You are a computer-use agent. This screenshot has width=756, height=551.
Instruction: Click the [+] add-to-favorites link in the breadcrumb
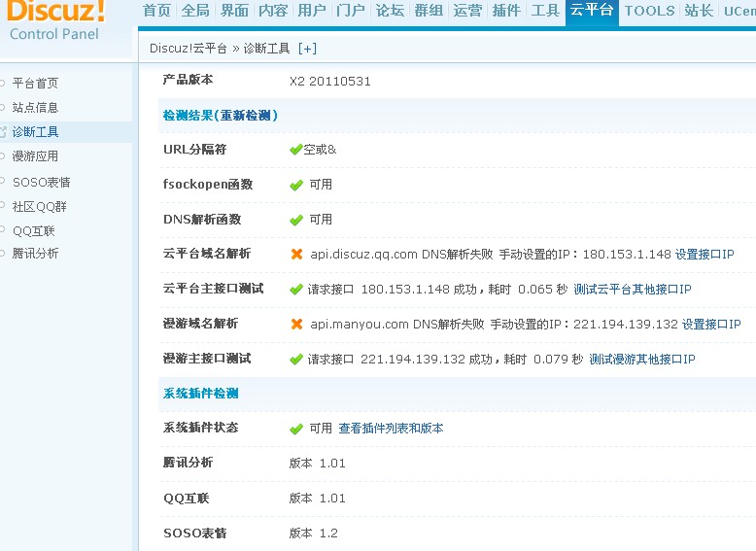click(307, 49)
